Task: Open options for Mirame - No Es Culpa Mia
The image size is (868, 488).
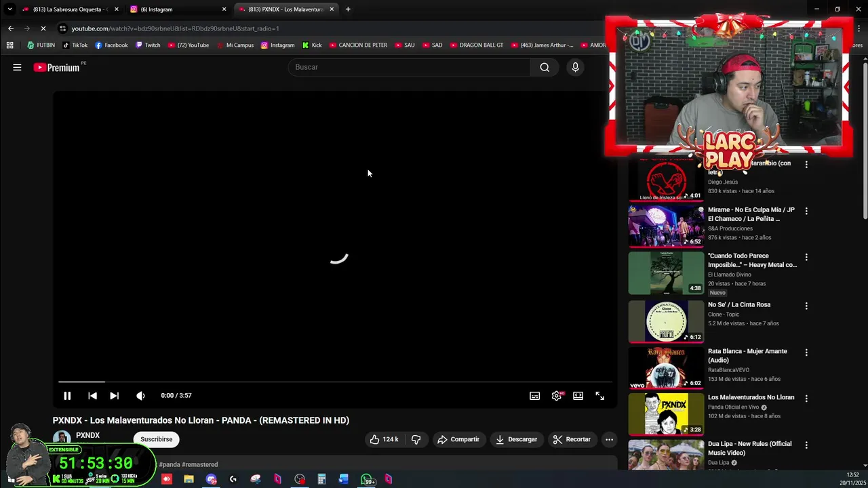Action: pos(806,211)
